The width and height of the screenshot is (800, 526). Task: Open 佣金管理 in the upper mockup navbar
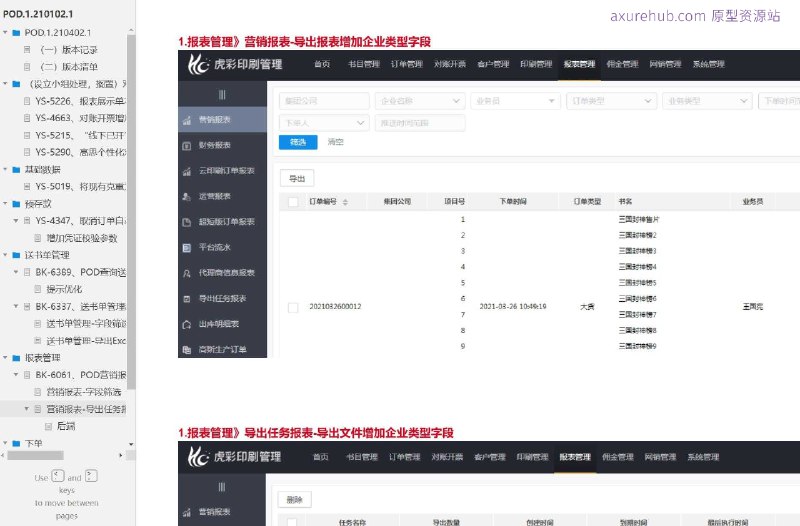622,64
